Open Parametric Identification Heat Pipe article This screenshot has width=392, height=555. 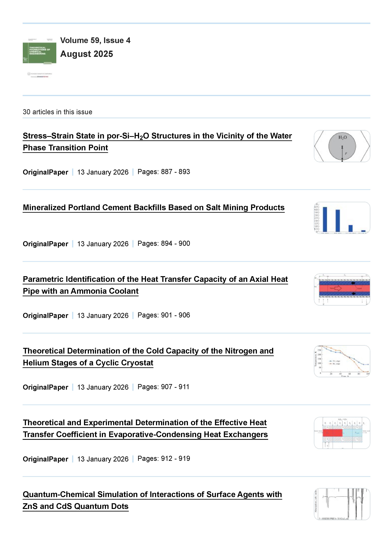[155, 279]
